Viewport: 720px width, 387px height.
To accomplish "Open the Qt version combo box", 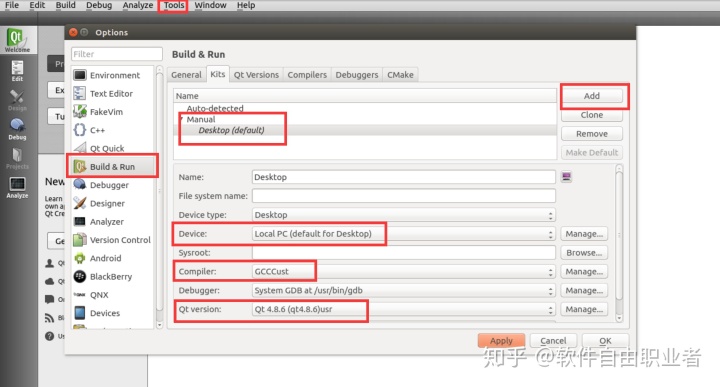I will tap(404, 309).
